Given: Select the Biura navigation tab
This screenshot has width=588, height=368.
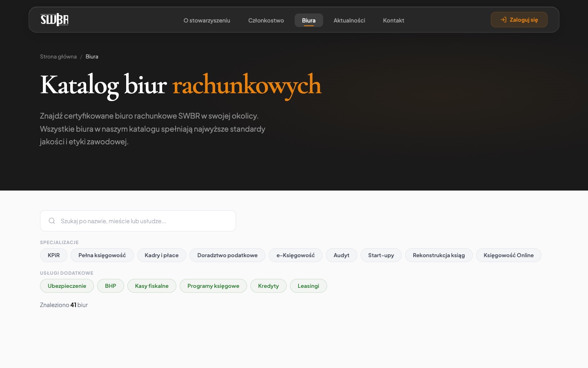Looking at the screenshot, I should (x=309, y=20).
